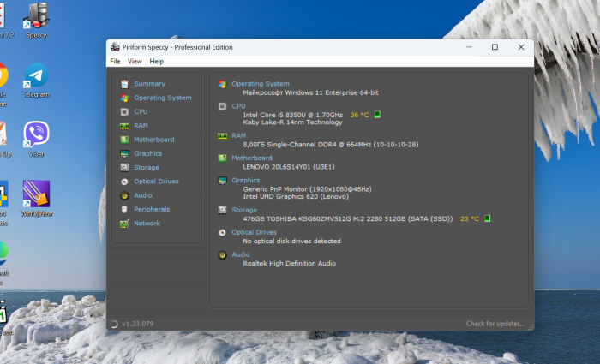
Task: Open the Audio heading link in summary
Action: pyautogui.click(x=240, y=254)
